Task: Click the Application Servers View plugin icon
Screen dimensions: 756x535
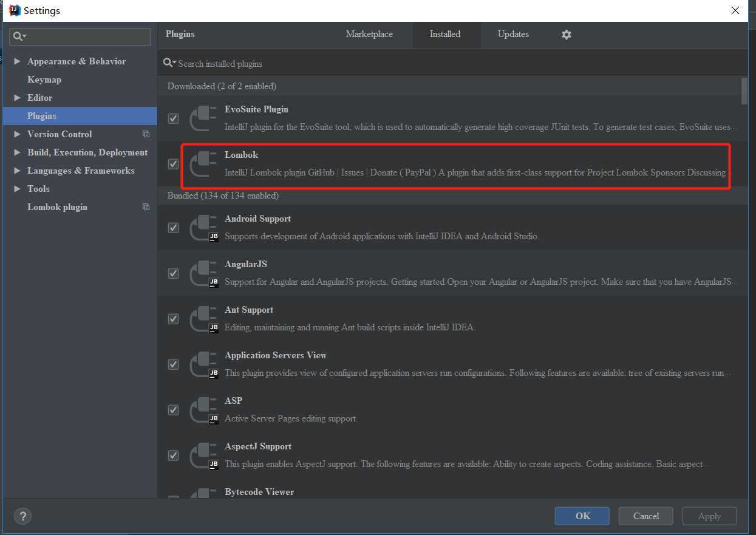Action: coord(203,364)
